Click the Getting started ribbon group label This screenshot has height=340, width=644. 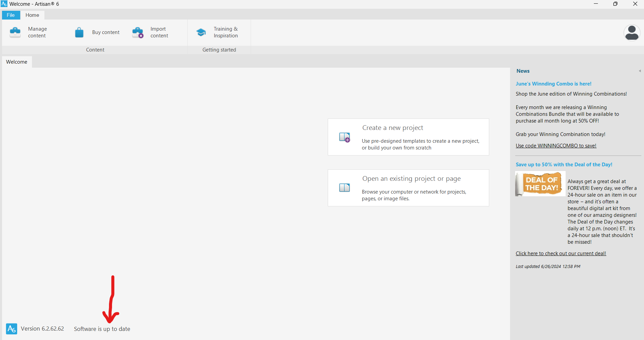tap(219, 50)
